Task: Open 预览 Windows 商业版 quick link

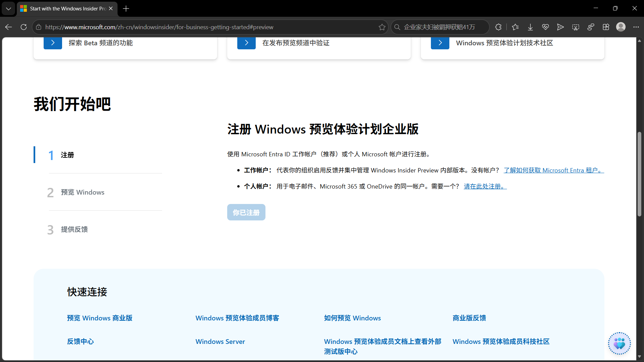Action: tap(100, 318)
